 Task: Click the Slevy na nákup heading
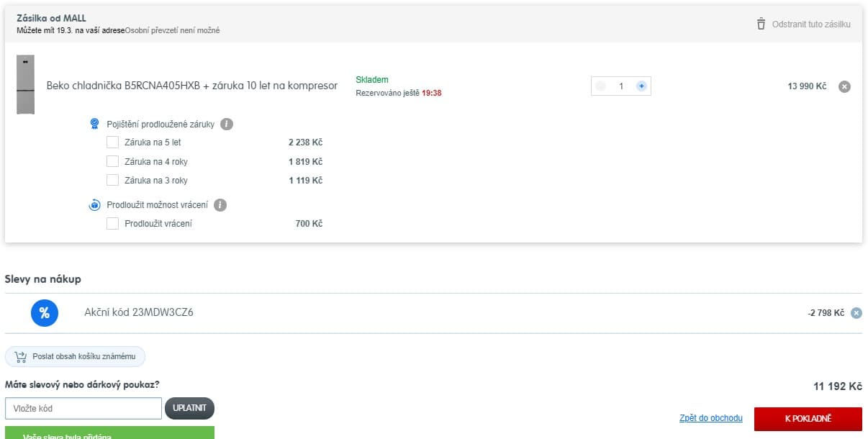click(x=43, y=279)
